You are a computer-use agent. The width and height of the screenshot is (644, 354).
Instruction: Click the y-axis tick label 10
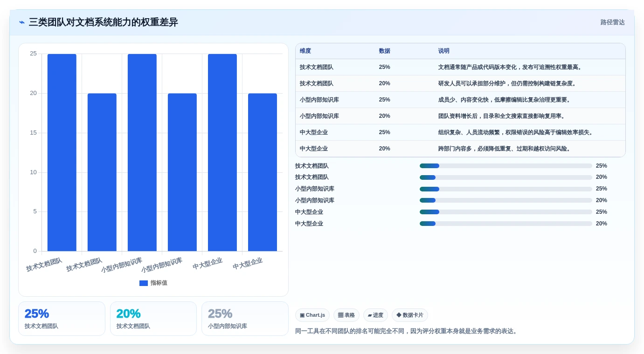pyautogui.click(x=33, y=172)
